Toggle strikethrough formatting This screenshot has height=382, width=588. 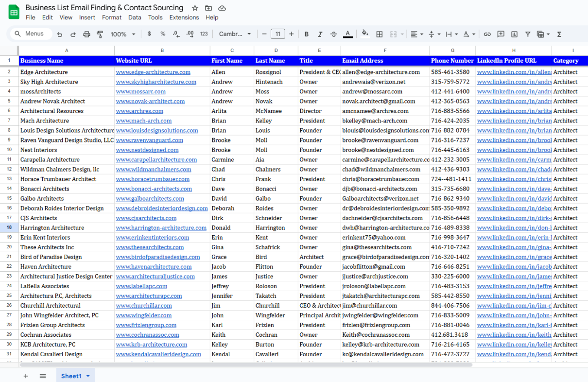(334, 34)
